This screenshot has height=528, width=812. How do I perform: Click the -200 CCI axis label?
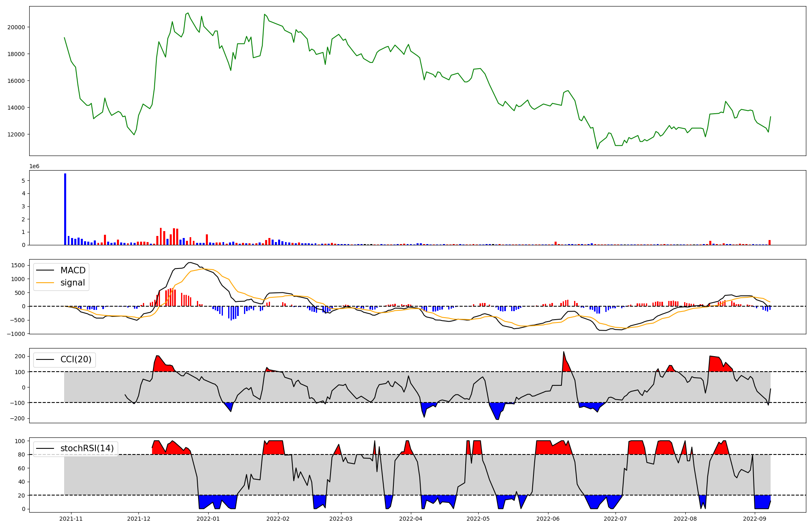(x=17, y=418)
